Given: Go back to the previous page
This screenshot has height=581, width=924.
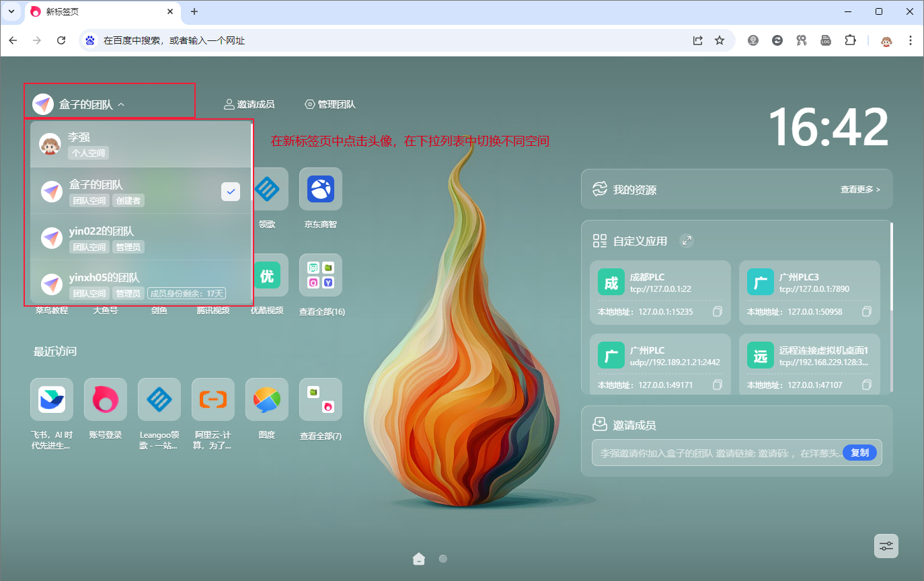Looking at the screenshot, I should [13, 40].
